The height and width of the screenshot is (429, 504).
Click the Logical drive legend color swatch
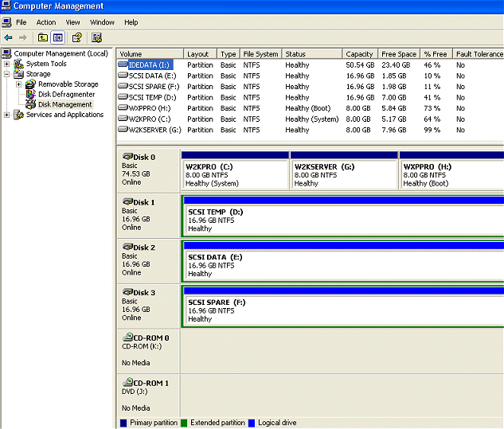click(252, 423)
